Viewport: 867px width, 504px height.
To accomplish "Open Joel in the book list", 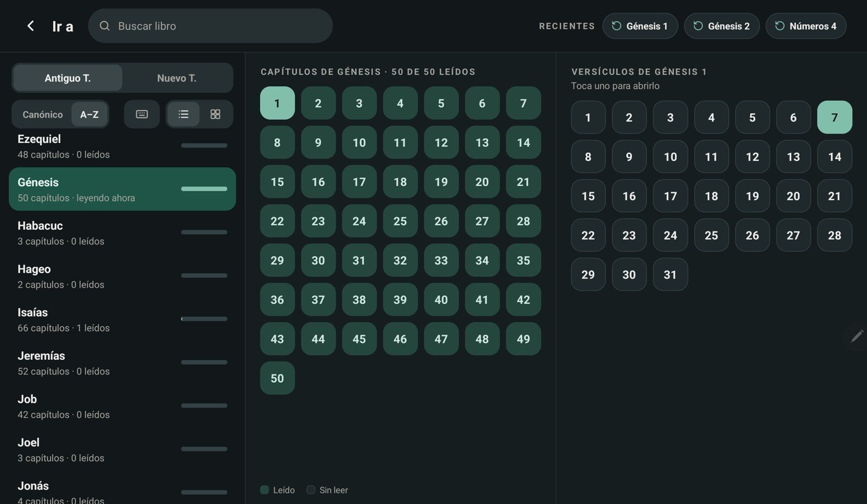I will point(122,449).
